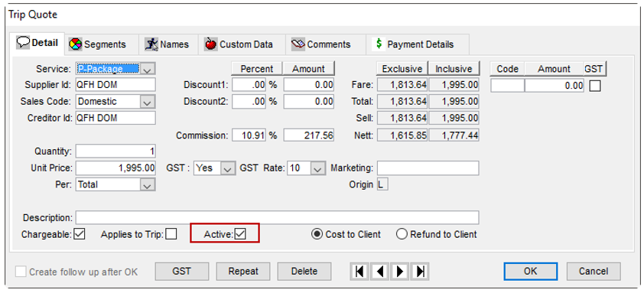Click the Amount header beside Percent

(308, 69)
